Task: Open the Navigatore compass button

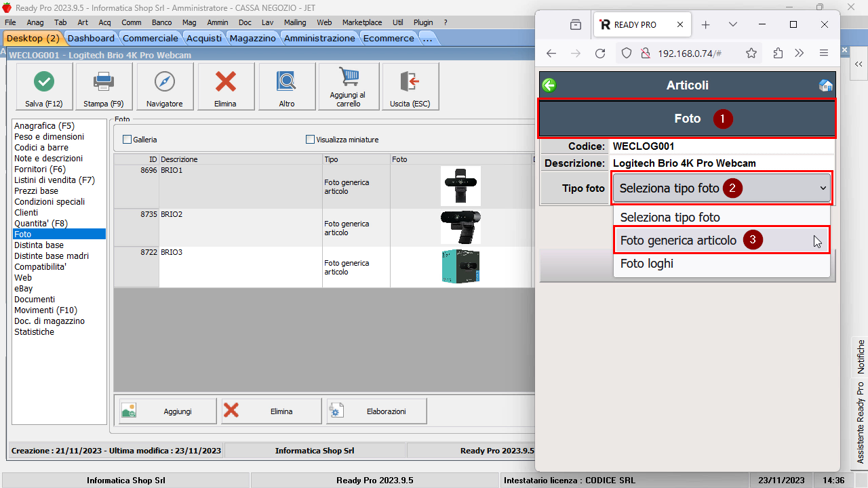Action: pos(165,87)
